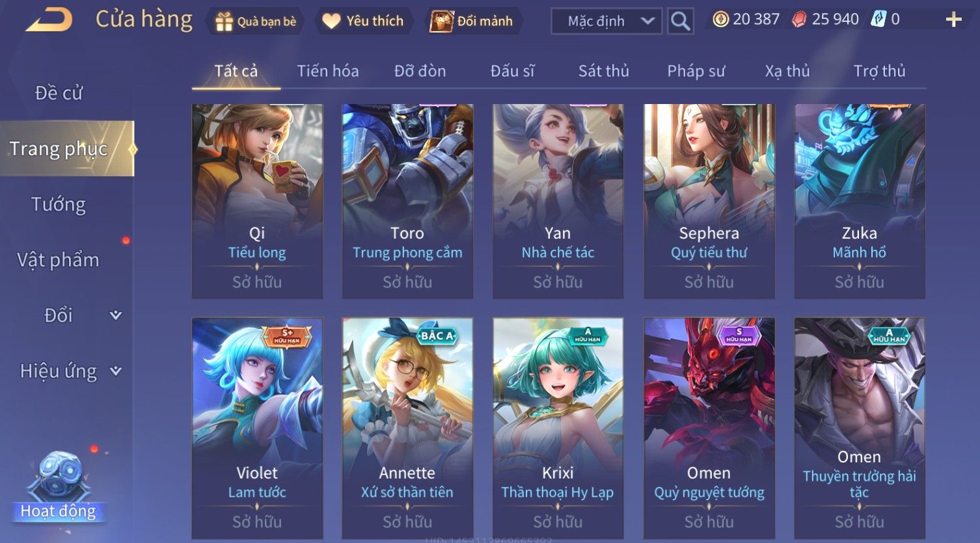Screen dimensions: 980x543
Task: Tap the plus icon to add currency
Action: (953, 20)
